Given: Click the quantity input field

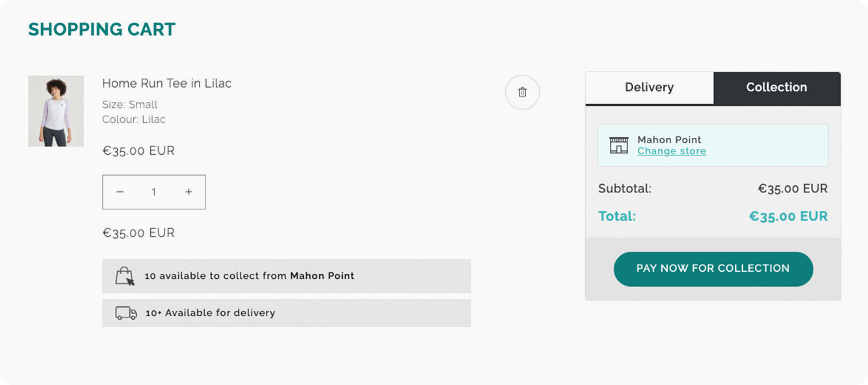Looking at the screenshot, I should tap(154, 192).
